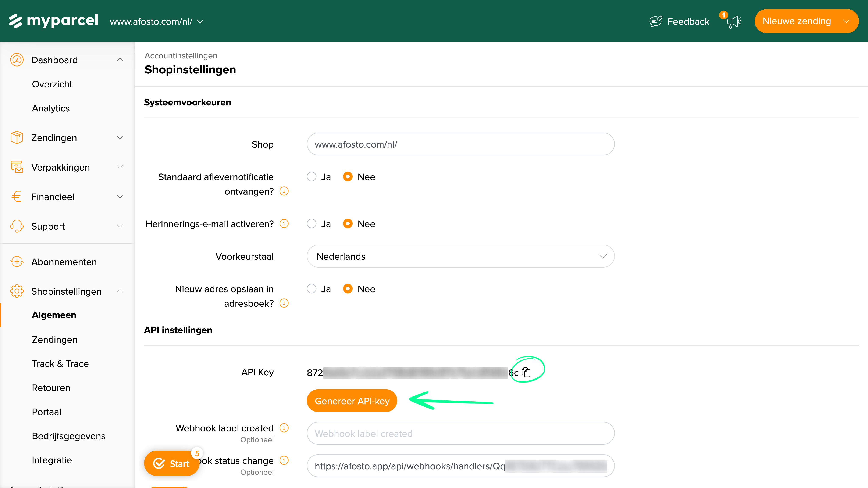The width and height of the screenshot is (868, 488).
Task: Open the announcements megaphone icon
Action: click(733, 22)
